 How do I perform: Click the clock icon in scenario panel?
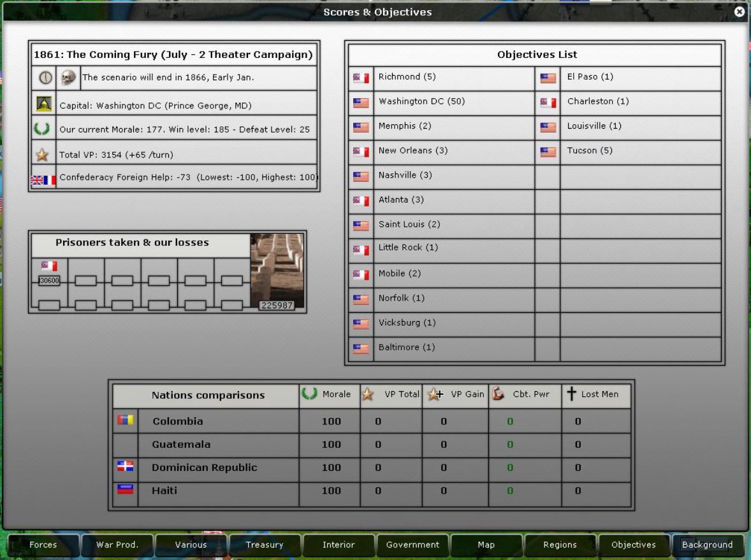45,78
